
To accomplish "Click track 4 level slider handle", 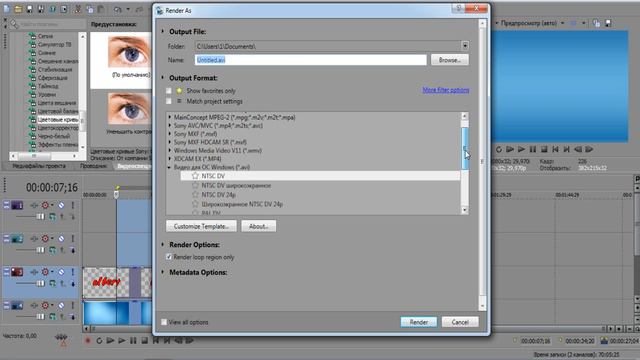I will 40,316.
